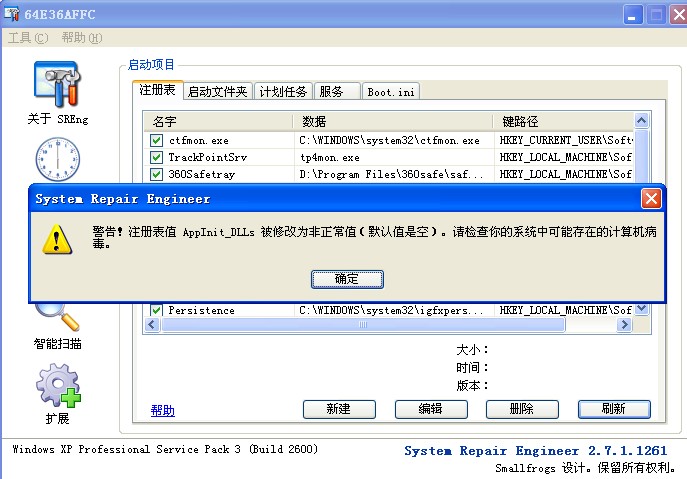
Task: Select the TrackPointSrv row name
Action: pos(208,157)
